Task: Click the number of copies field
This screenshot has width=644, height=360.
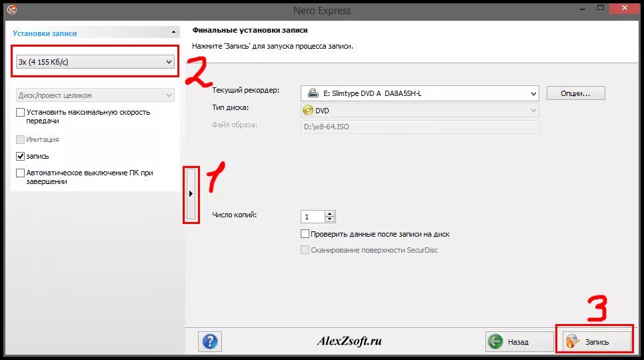Action: pyautogui.click(x=313, y=217)
